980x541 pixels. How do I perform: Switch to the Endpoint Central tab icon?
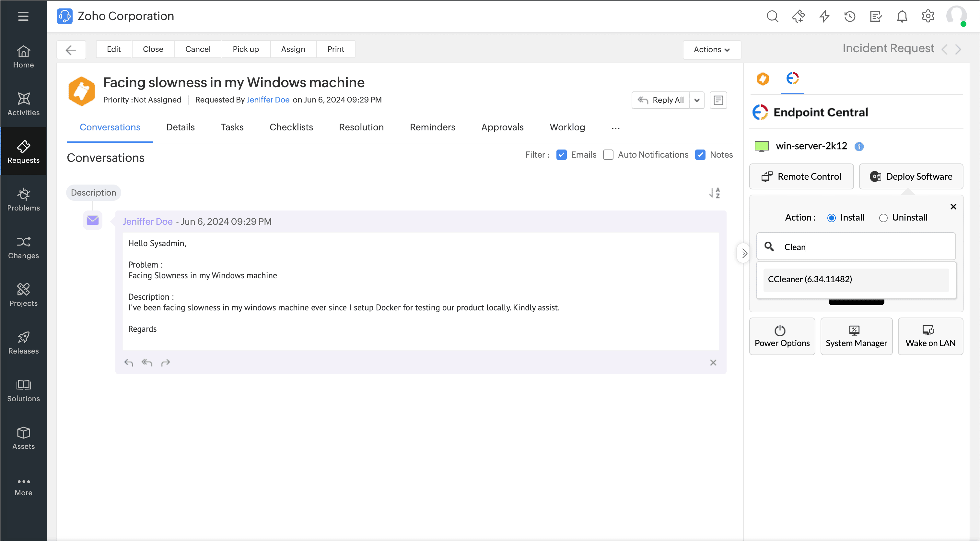[792, 79]
